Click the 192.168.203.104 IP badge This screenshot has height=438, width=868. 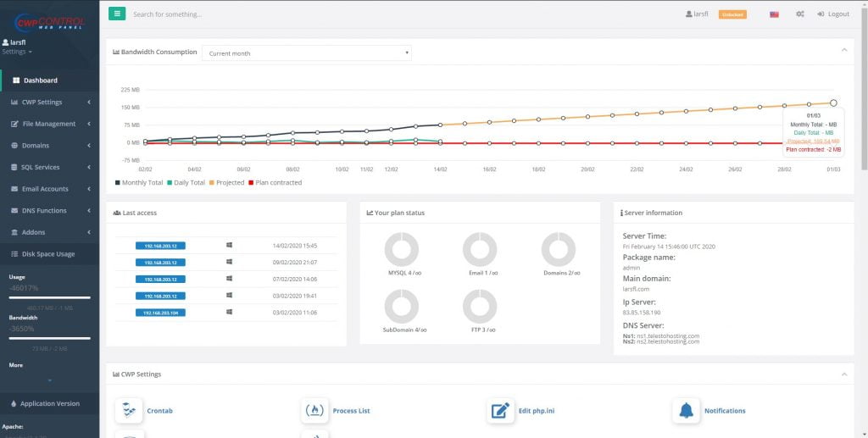160,313
